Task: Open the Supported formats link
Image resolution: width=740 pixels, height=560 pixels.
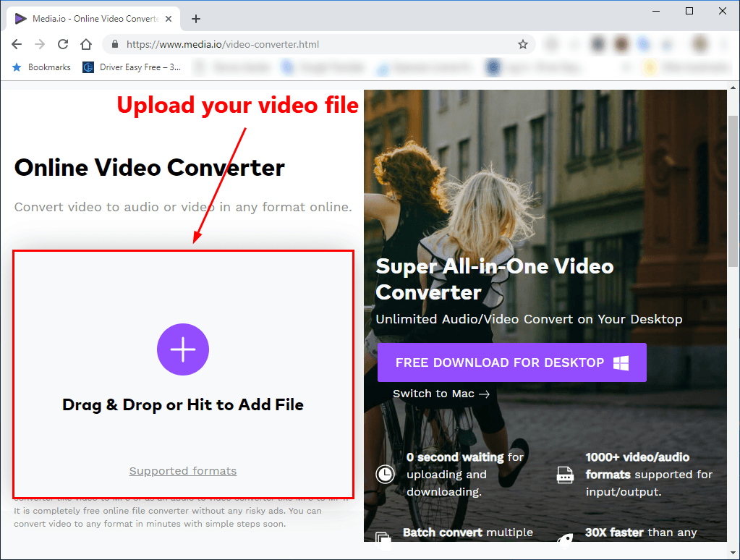Action: coord(182,471)
